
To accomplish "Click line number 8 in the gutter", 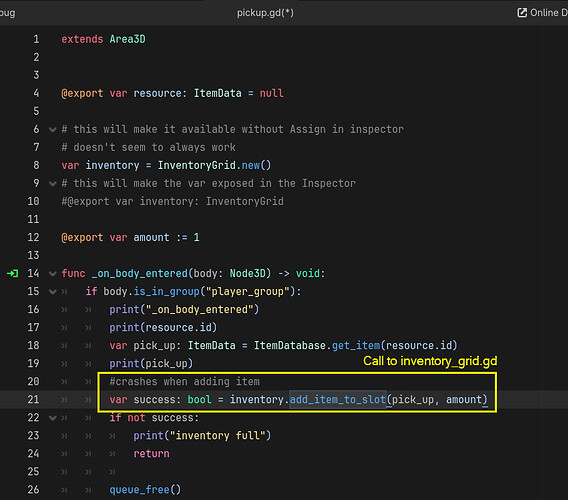I will point(36,166).
